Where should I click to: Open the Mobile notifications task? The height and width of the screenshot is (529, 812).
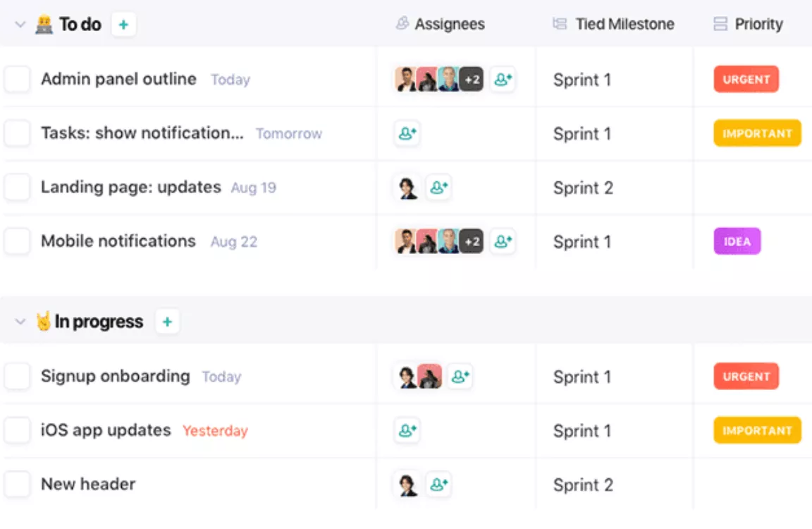118,241
